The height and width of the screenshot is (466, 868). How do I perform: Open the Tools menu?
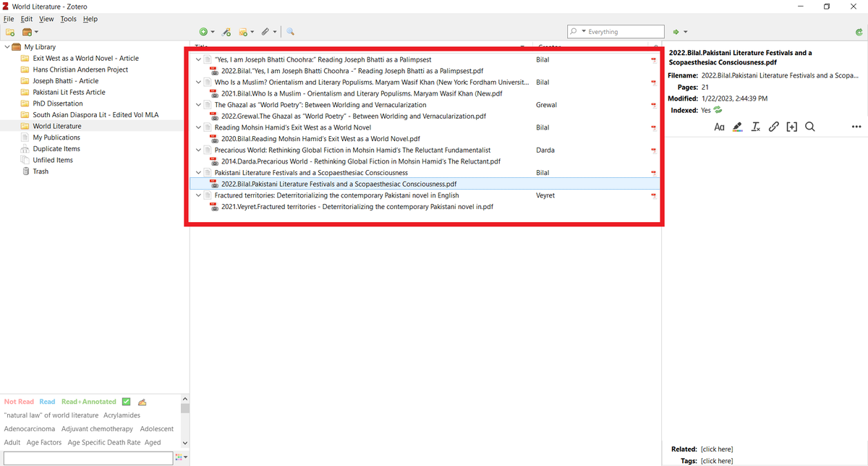(x=68, y=19)
